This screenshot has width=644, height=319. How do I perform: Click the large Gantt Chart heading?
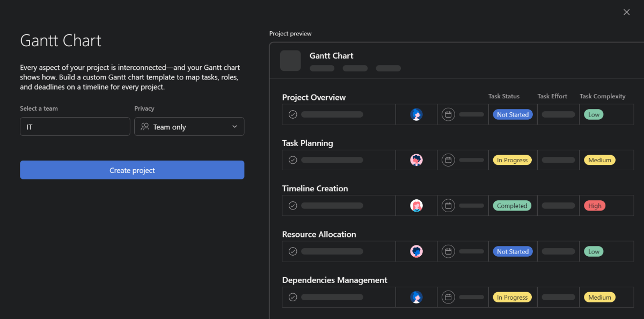pos(61,41)
